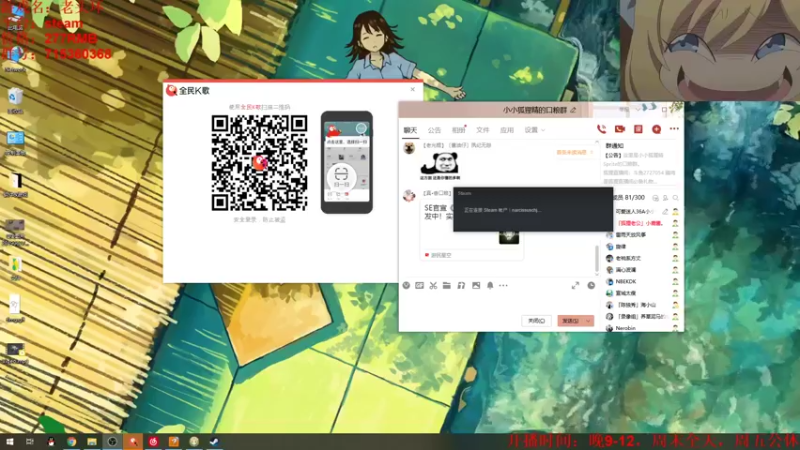This screenshot has height=450, width=800.
Task: Open the 设置 dropdown tab
Action: coord(535,130)
